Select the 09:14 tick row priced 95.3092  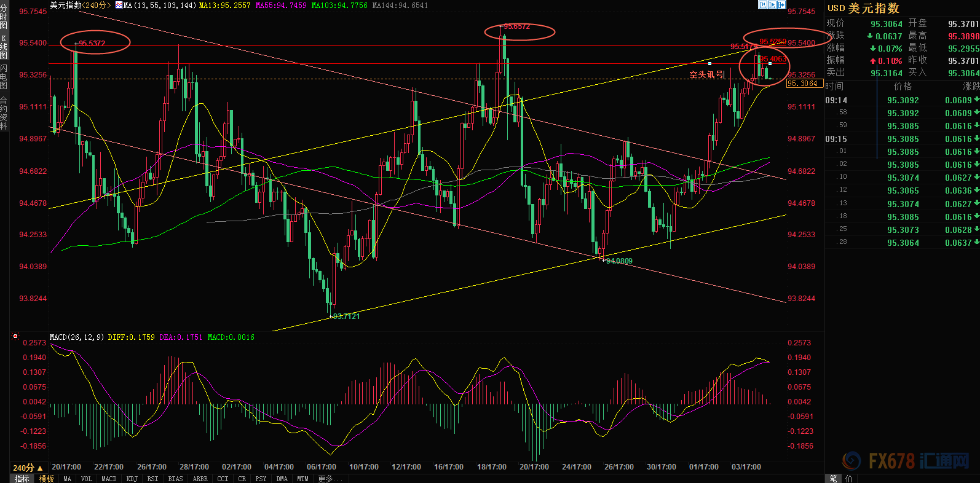tap(903, 100)
